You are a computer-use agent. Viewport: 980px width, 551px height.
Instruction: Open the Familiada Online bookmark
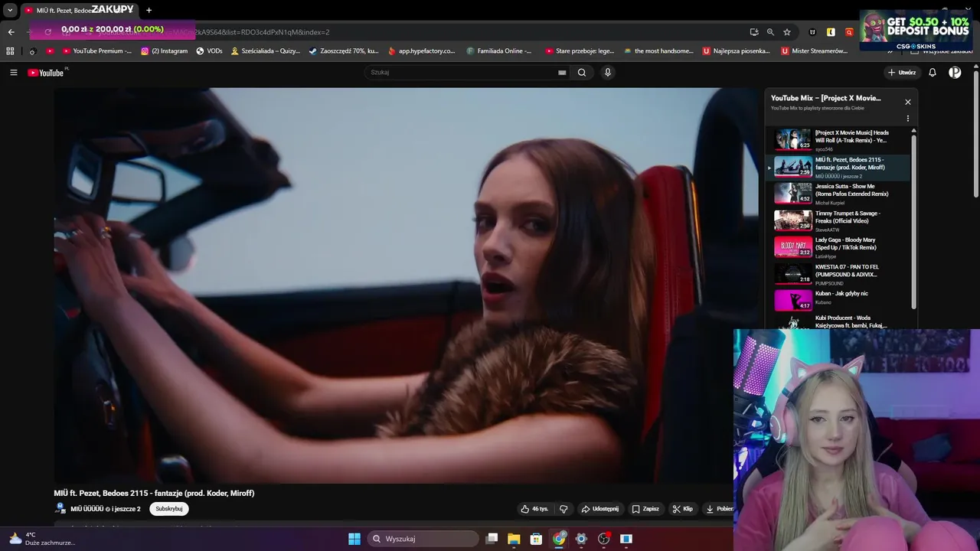(498, 51)
